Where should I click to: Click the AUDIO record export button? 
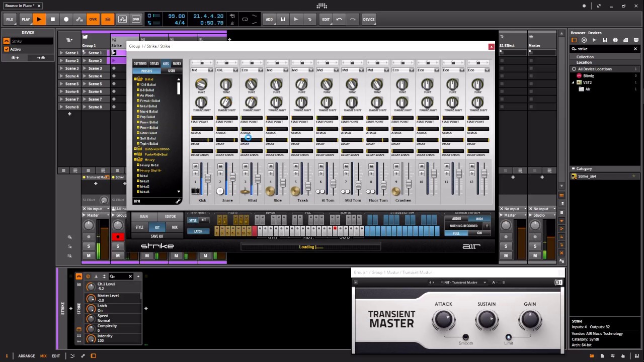[457, 219]
